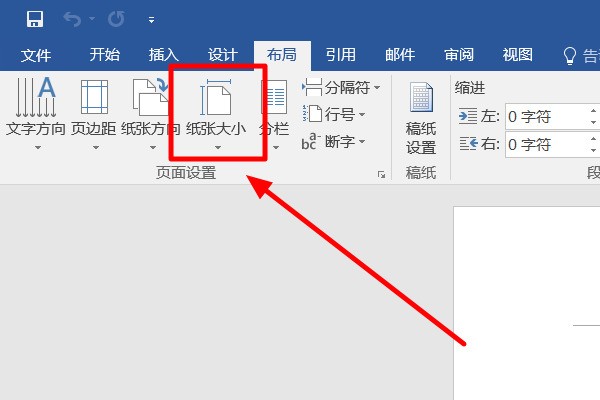Expand the 分隔符 breaks dropdown

342,89
